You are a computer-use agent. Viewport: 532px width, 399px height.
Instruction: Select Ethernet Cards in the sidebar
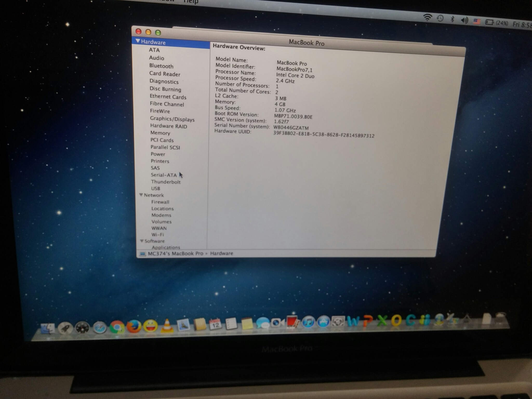tap(168, 97)
